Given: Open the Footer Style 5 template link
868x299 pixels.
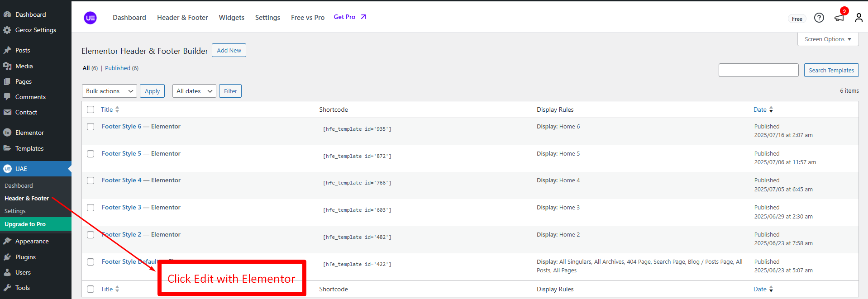Looking at the screenshot, I should pos(121,153).
